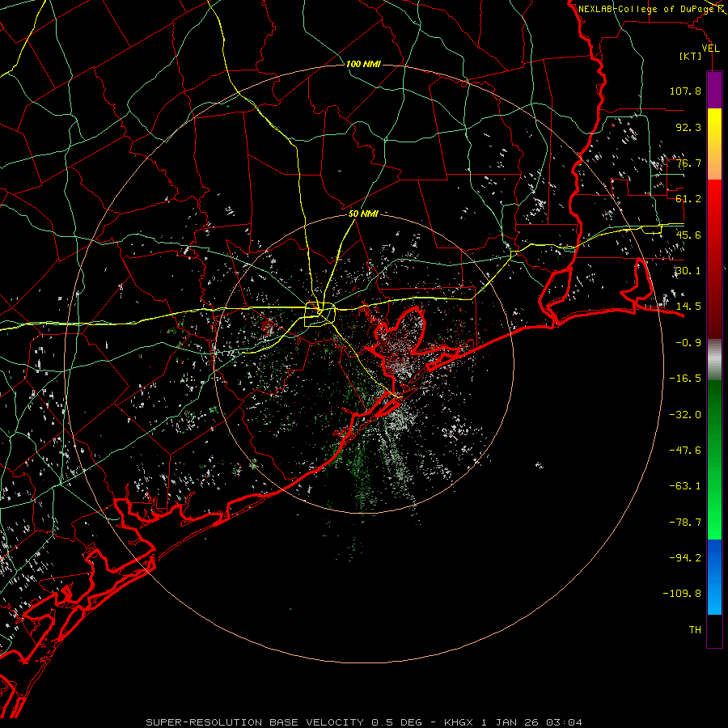The image size is (728, 728).
Task: Click the 03:04 timestamp in caption
Action: [564, 722]
